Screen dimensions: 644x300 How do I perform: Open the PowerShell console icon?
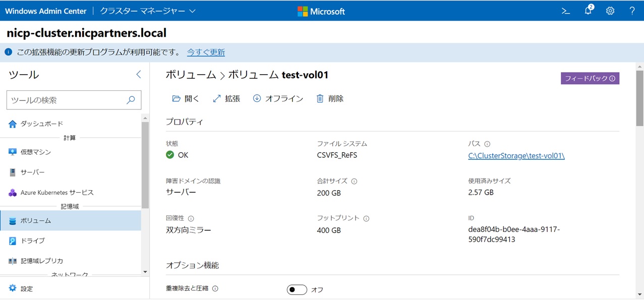pos(566,11)
